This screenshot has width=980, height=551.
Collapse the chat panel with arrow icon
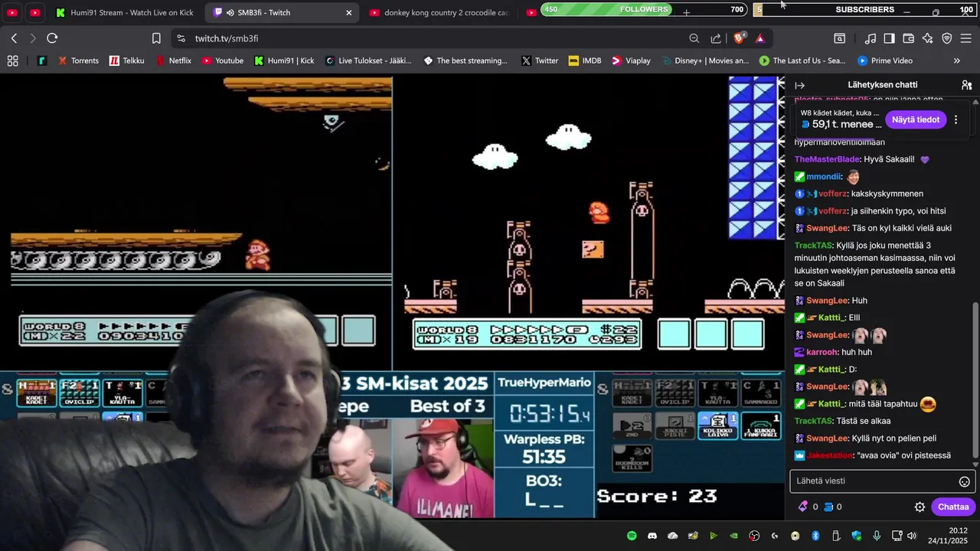(x=799, y=86)
